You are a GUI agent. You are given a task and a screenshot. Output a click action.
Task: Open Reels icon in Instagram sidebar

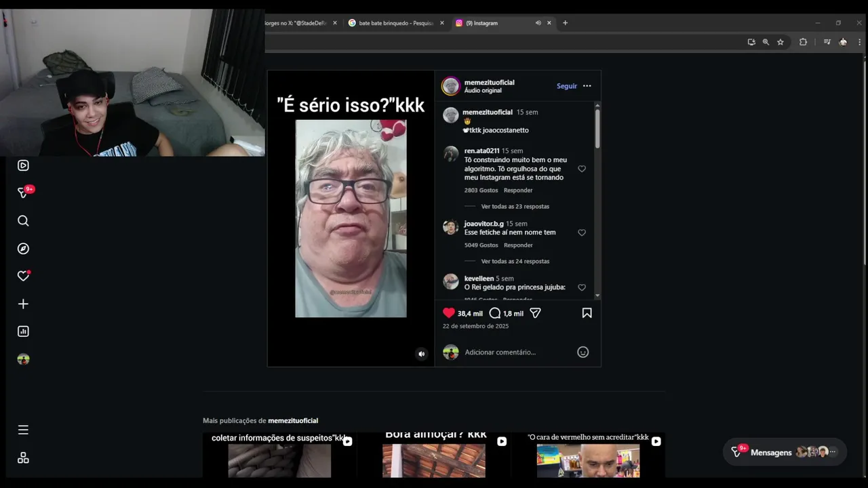(23, 165)
